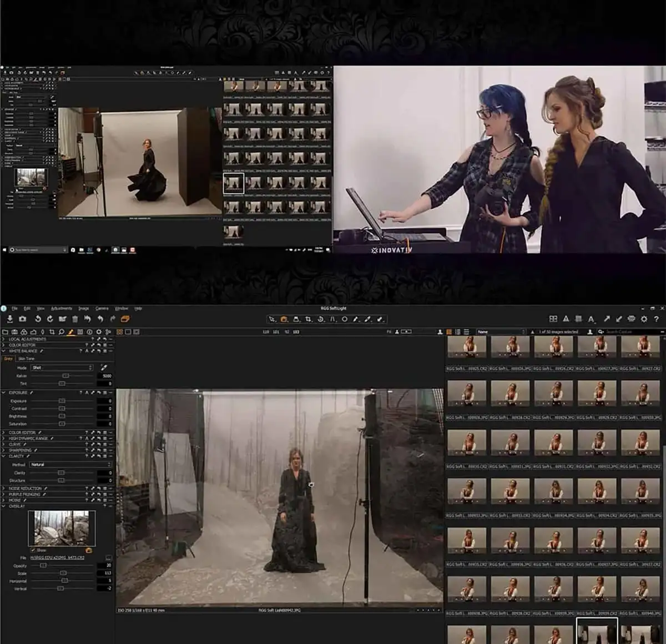
Task: Switch browser to grid view
Action: click(x=449, y=332)
